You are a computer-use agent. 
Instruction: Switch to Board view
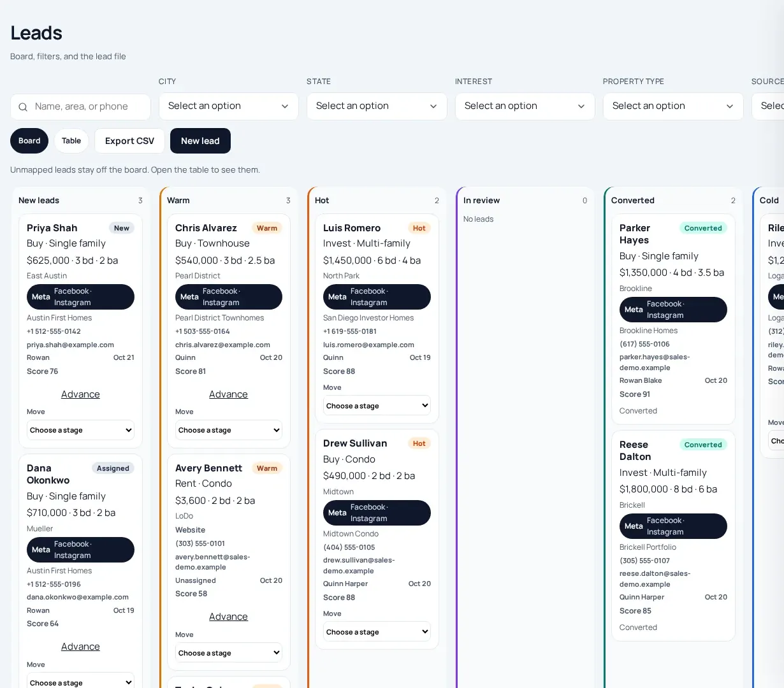[29, 141]
